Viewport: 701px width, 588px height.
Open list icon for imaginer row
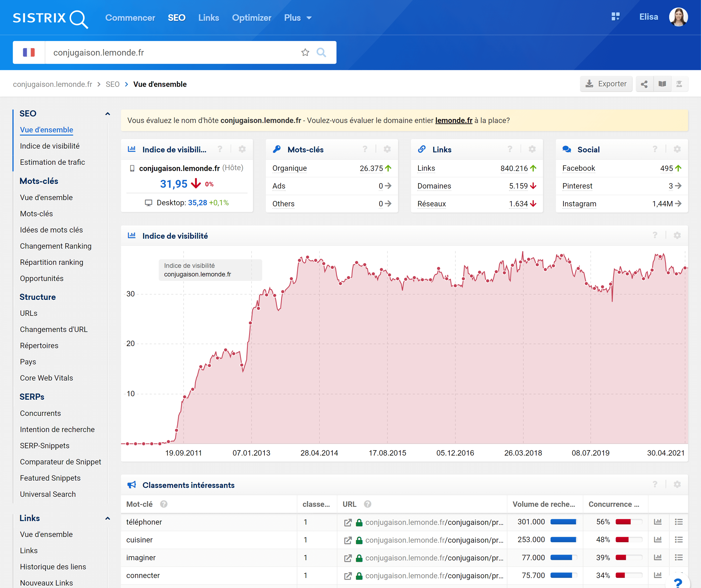coord(679,558)
